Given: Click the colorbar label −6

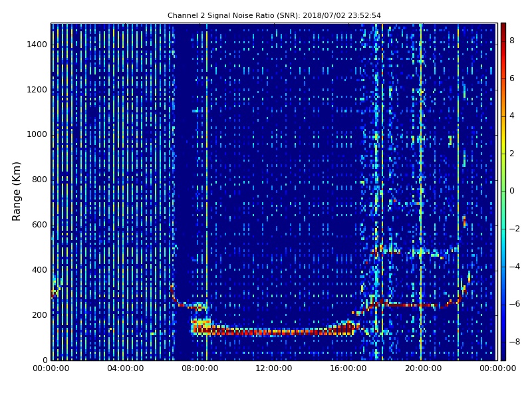Looking at the screenshot, I should pyautogui.click(x=515, y=304).
